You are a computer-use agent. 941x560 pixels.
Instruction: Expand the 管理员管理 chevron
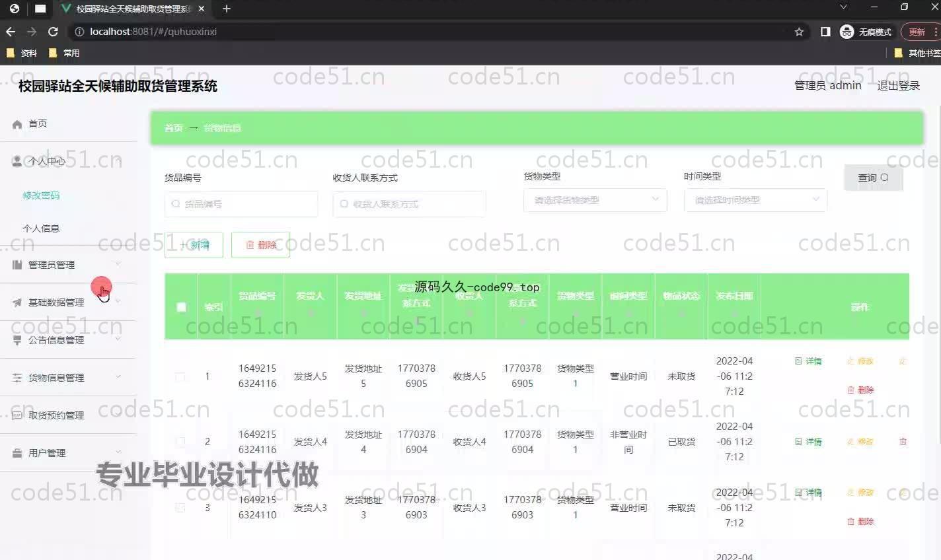click(x=118, y=264)
